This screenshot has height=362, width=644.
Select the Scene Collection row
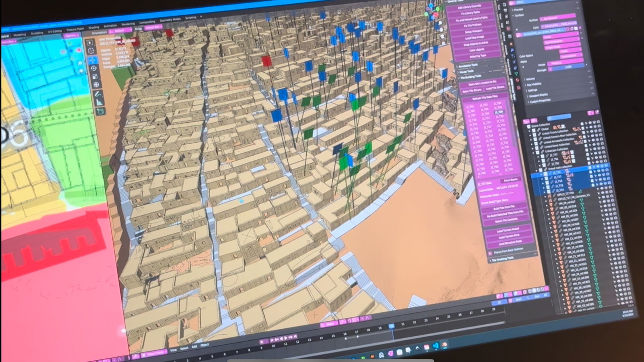(541, 125)
